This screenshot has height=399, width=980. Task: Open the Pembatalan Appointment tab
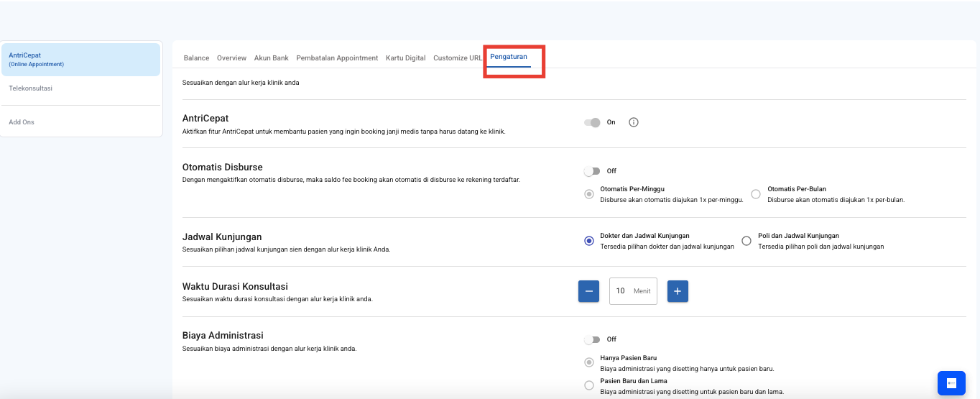point(337,58)
